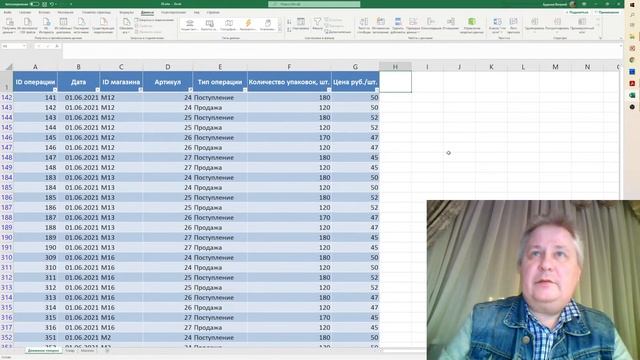Click the taskbar search magnifier icon
This screenshot has height=360, width=640.
[632, 15]
